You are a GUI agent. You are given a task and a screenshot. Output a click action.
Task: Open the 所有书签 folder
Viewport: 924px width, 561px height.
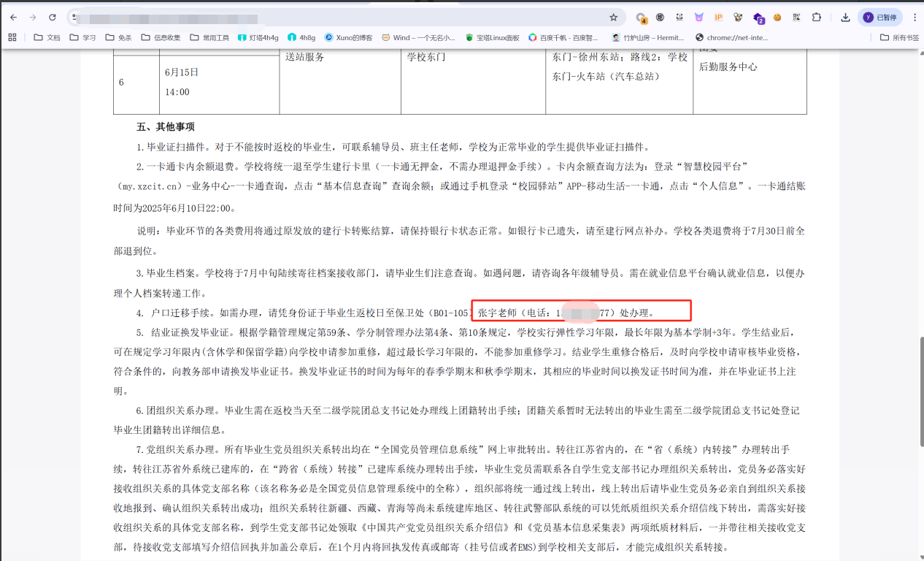(x=898, y=37)
